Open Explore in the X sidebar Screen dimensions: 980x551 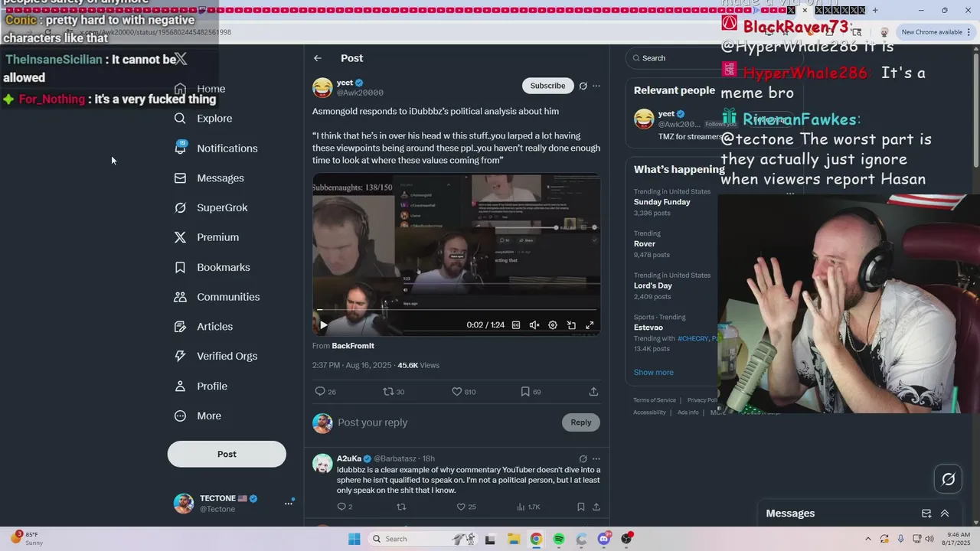click(203, 119)
